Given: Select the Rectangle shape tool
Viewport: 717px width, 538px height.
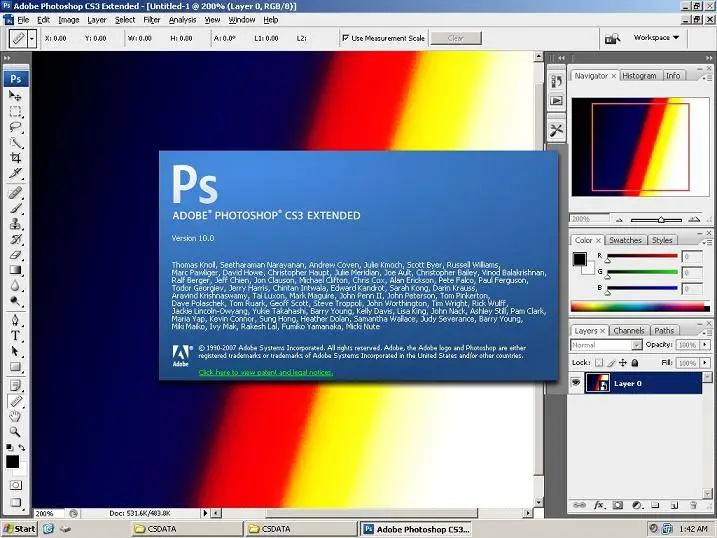Looking at the screenshot, I should 15,367.
